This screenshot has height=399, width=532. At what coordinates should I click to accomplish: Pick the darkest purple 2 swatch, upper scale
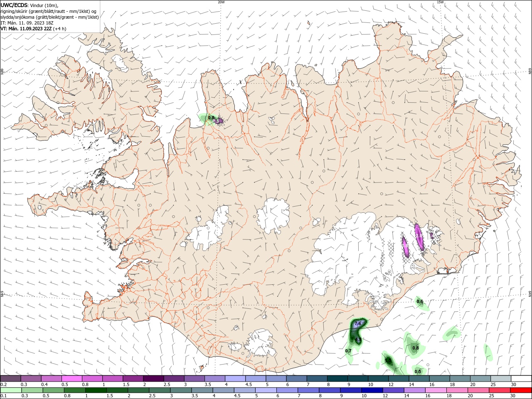153,378
